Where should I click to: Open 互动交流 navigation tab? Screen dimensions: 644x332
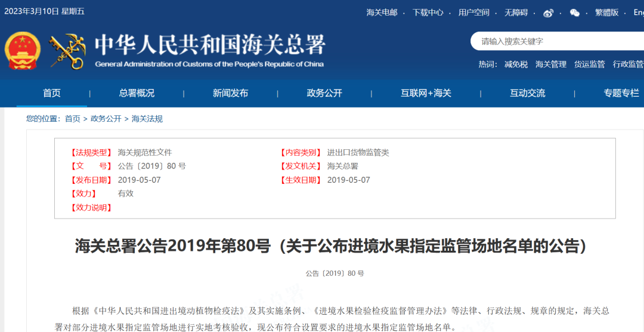527,93
